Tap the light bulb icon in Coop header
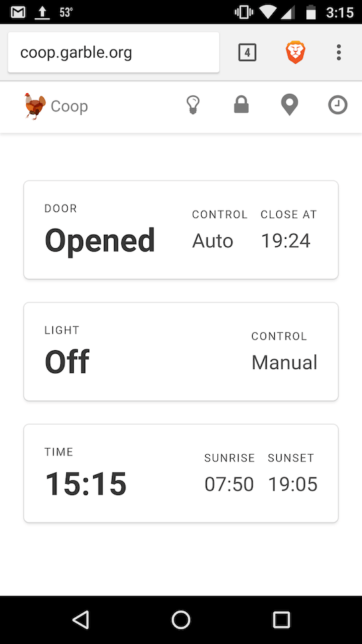362x644 pixels. (193, 105)
